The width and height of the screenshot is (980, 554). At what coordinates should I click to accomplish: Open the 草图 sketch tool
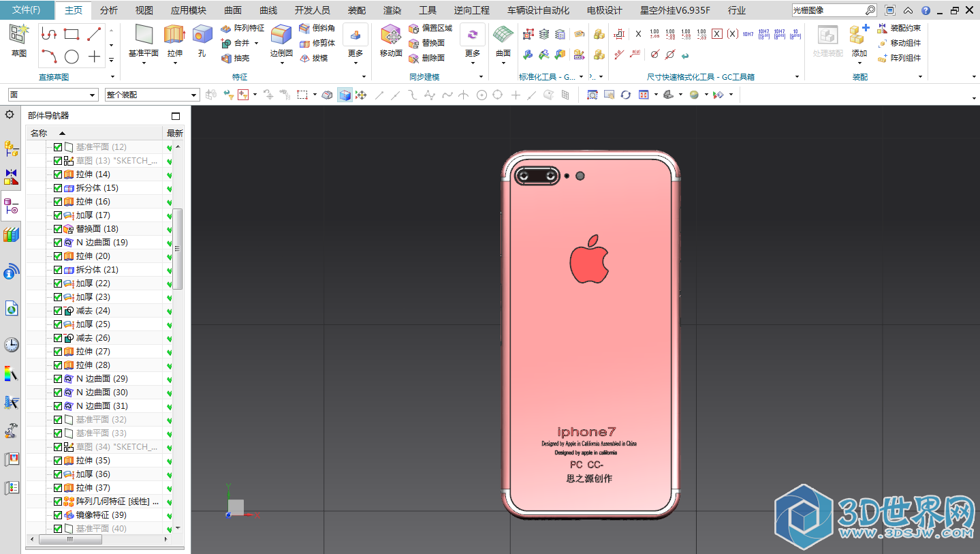[19, 40]
